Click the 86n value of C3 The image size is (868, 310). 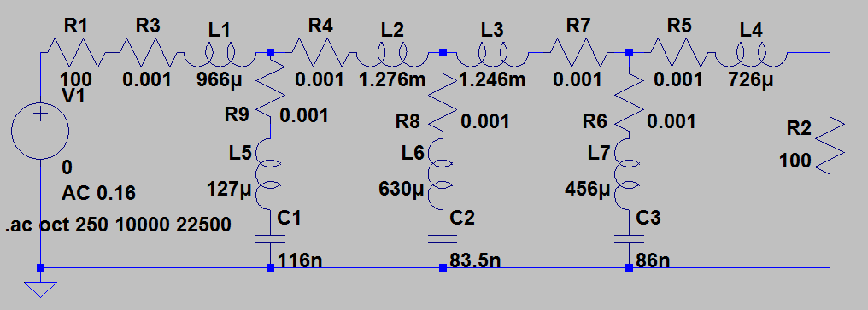coord(653,260)
